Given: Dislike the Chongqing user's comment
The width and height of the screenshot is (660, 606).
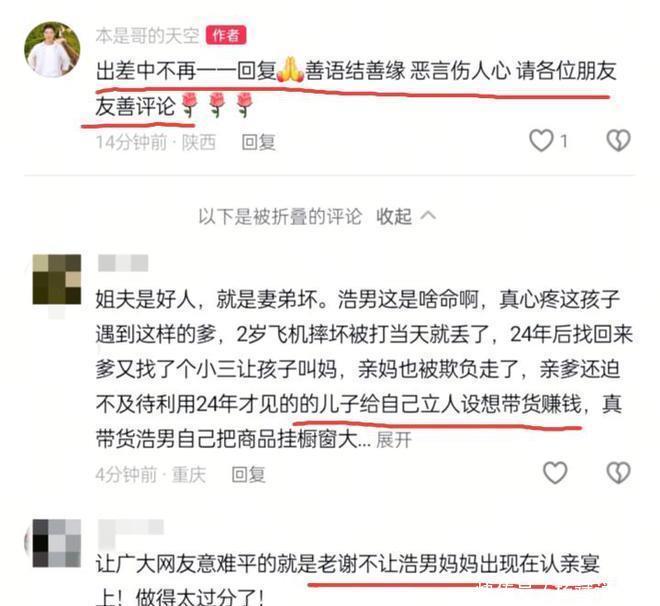Looking at the screenshot, I should coord(618,473).
